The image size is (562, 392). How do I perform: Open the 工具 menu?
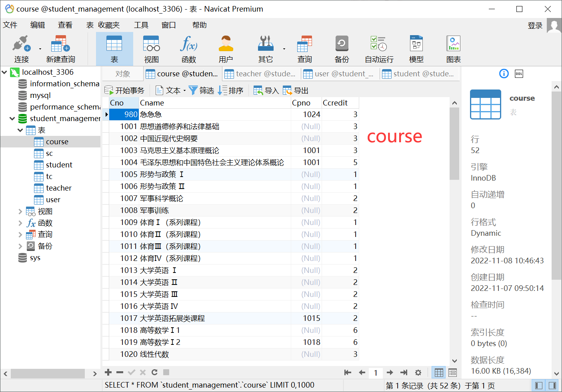[x=141, y=25]
